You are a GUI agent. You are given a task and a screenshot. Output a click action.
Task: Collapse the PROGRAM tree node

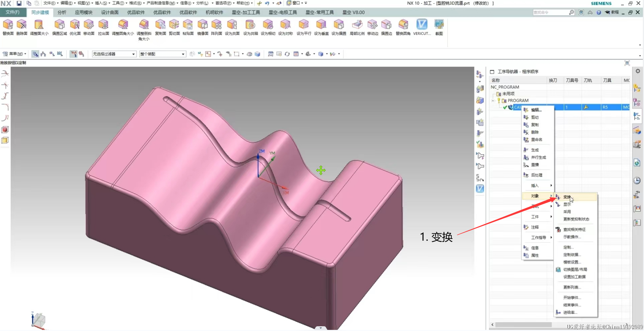[494, 100]
